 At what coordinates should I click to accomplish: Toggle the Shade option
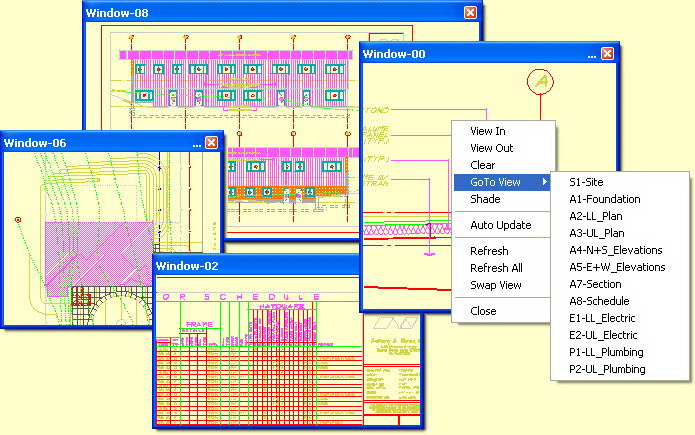pos(485,199)
